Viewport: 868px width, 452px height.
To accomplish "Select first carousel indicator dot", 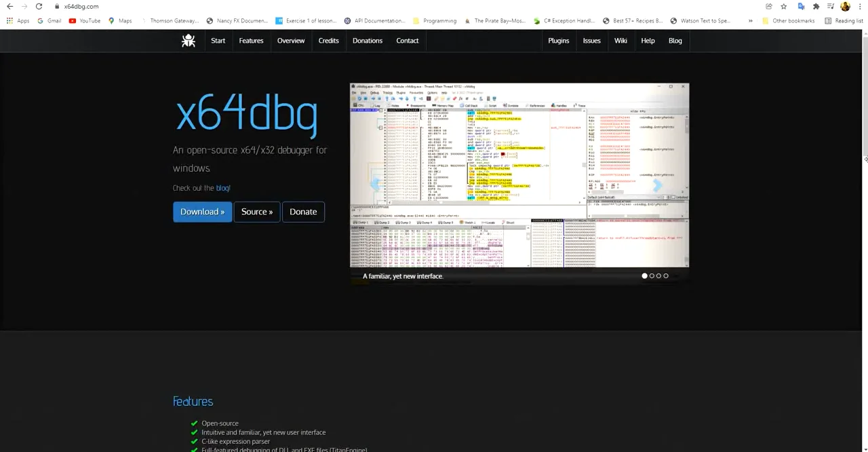I will [645, 276].
